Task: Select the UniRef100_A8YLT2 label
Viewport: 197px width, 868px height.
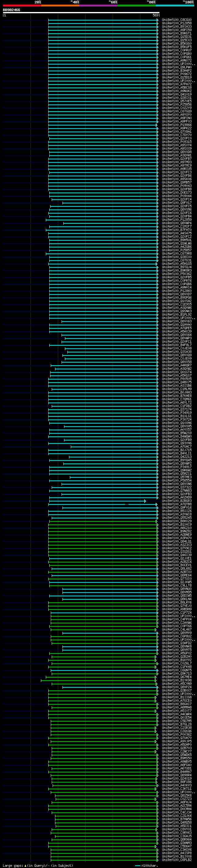Action: click(x=176, y=402)
